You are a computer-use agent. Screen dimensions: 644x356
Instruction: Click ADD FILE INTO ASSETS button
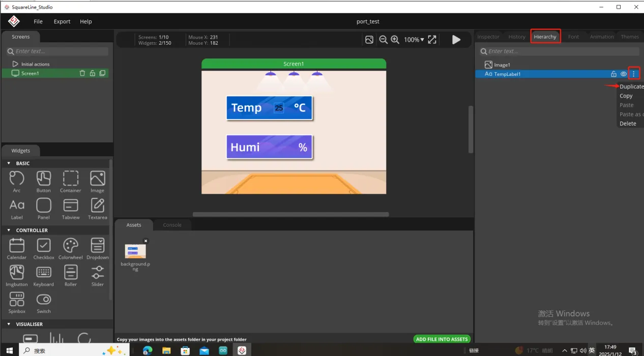(x=442, y=339)
